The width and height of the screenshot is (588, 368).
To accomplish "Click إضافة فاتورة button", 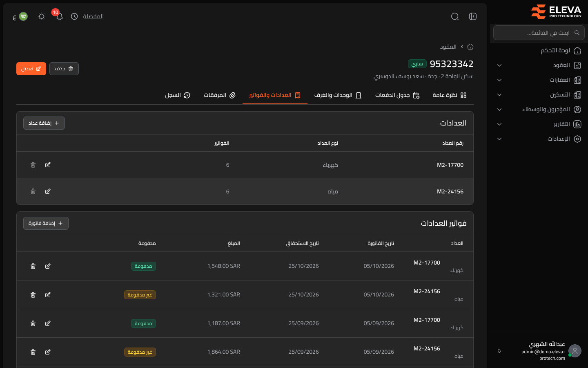I will click(x=46, y=223).
